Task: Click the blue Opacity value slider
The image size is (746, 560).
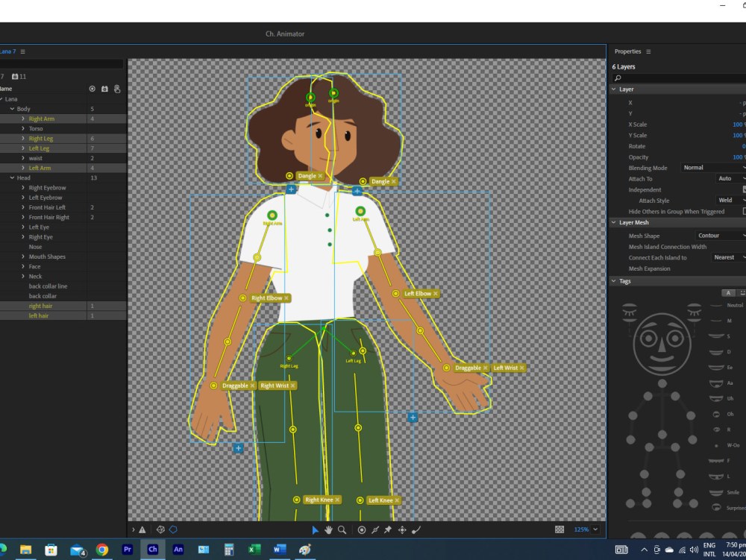Action: click(737, 157)
